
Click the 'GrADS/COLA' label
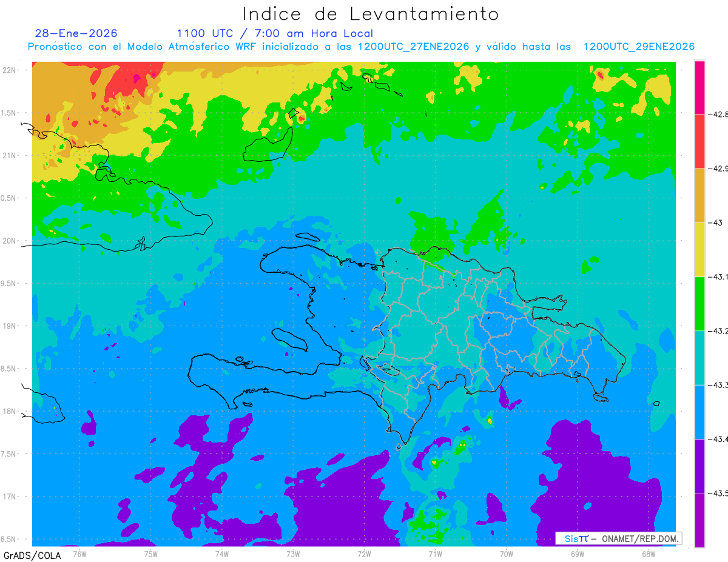click(x=32, y=555)
